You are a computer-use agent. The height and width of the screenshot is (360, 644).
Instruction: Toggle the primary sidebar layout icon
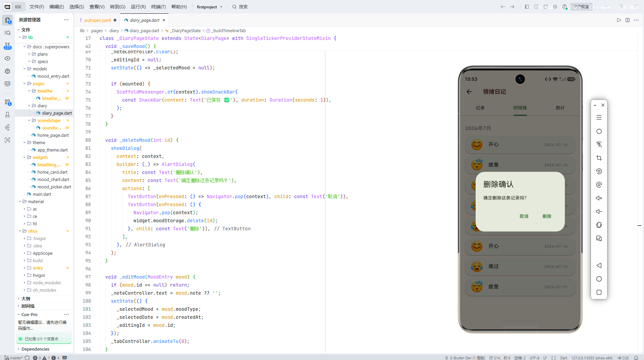527,7
